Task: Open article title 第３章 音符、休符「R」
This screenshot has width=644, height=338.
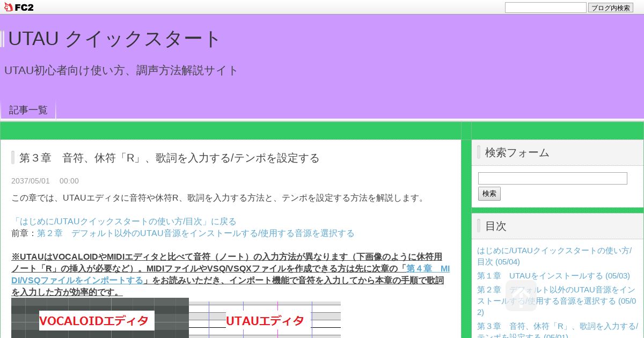Action: [x=170, y=158]
